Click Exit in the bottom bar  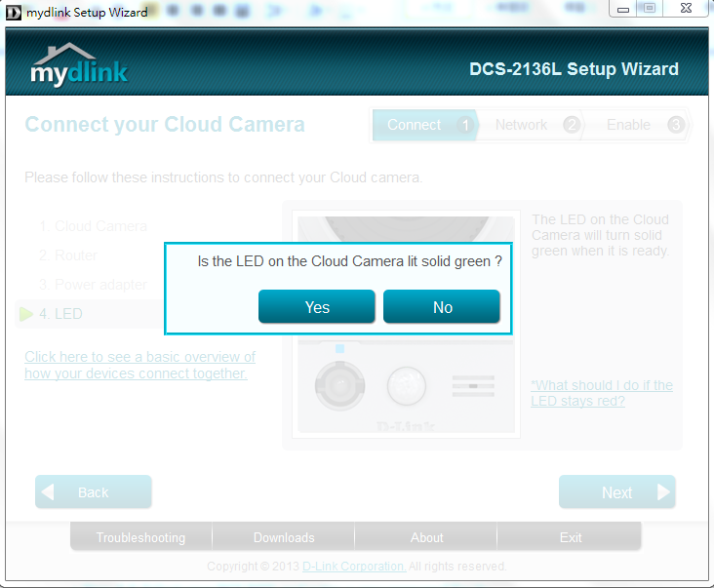(571, 537)
